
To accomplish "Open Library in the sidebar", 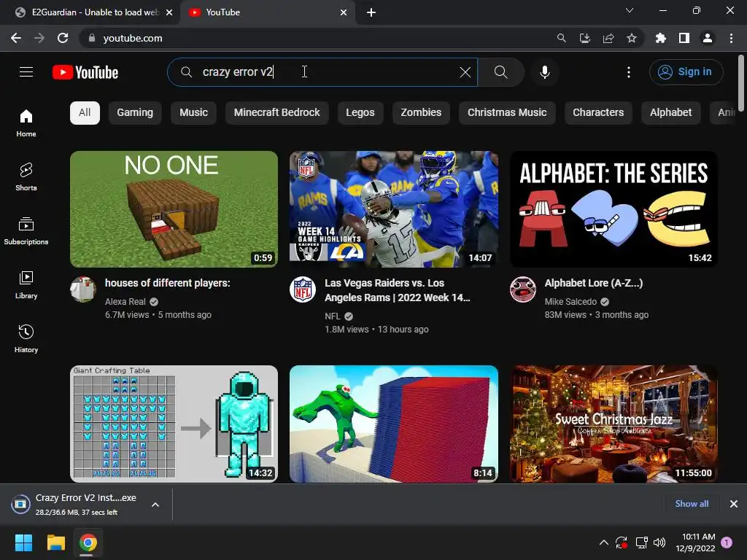I will [x=26, y=284].
